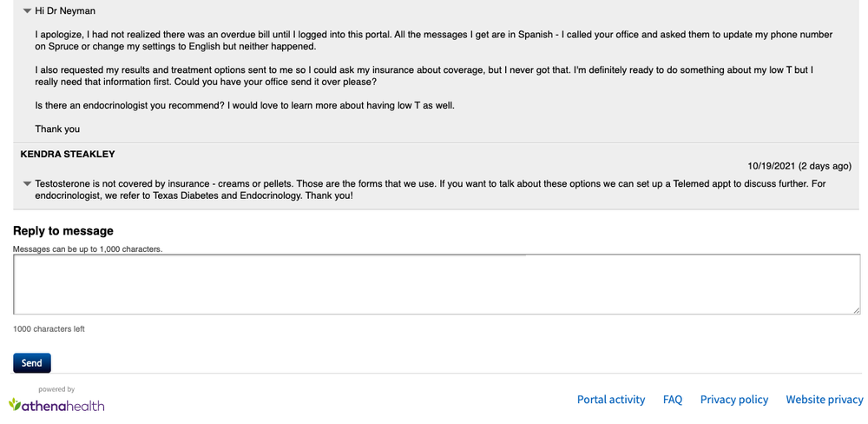Grab the reply box resize handle
This screenshot has width=868, height=424.
point(856,309)
